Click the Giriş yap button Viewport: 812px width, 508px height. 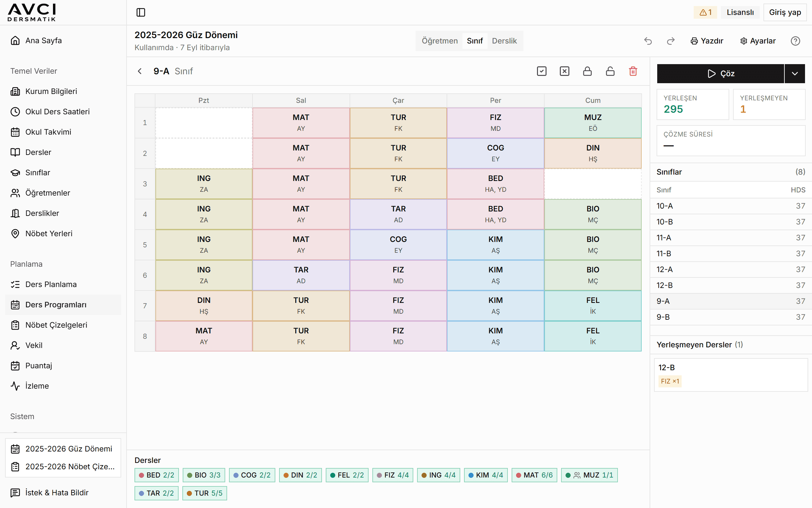785,12
